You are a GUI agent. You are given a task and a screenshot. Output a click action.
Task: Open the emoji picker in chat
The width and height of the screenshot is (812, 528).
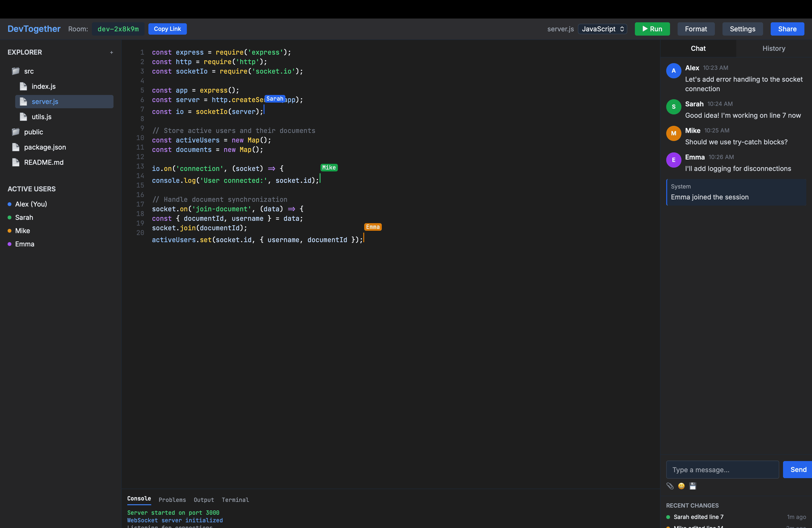pos(681,486)
